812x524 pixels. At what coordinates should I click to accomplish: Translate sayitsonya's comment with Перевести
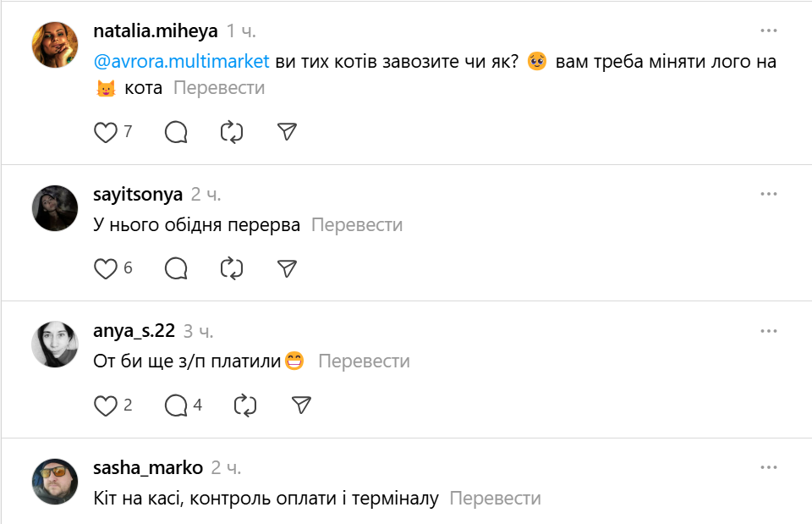click(357, 225)
